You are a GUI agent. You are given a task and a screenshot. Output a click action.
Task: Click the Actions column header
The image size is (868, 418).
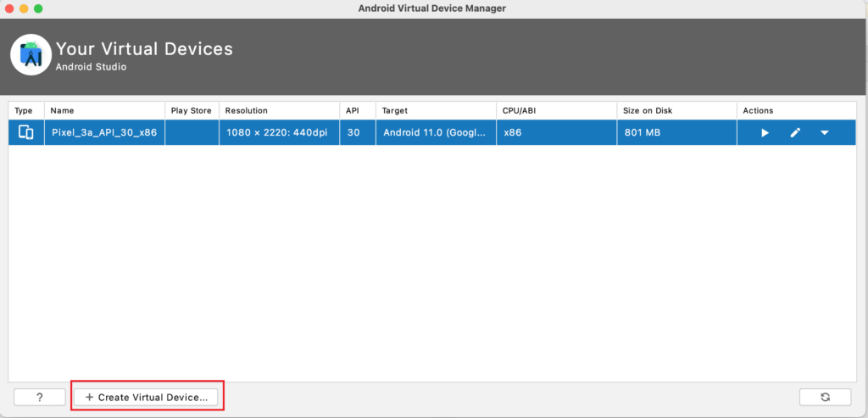click(797, 111)
